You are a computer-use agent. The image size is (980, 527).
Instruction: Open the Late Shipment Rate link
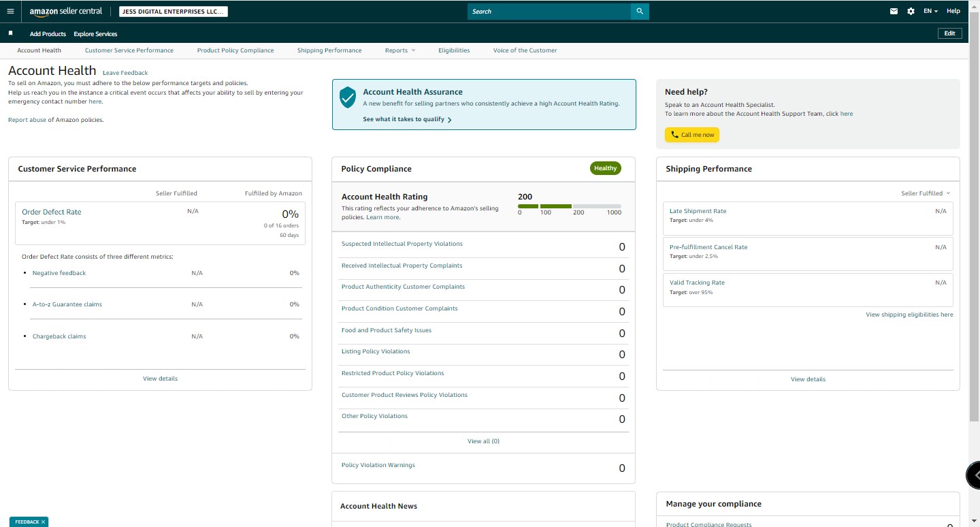pyautogui.click(x=698, y=211)
